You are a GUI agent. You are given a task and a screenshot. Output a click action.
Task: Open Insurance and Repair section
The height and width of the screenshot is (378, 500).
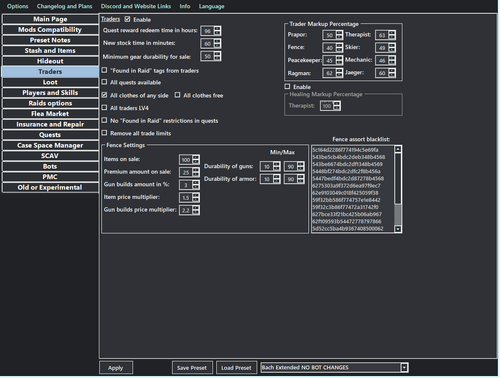coord(50,124)
